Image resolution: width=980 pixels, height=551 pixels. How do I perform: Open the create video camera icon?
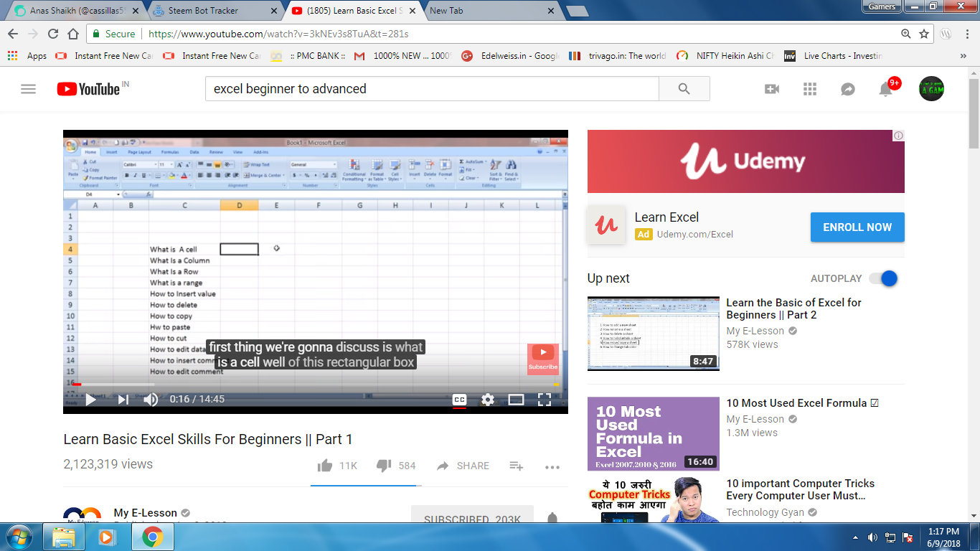(772, 89)
